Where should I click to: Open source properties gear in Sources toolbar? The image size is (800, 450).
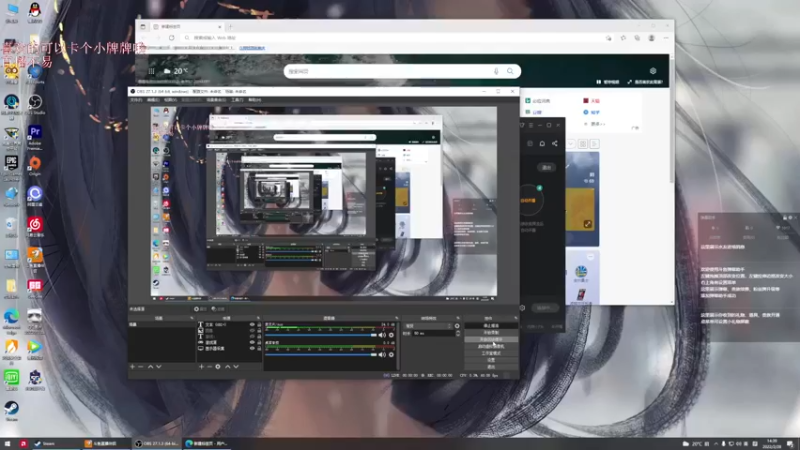coord(218,367)
